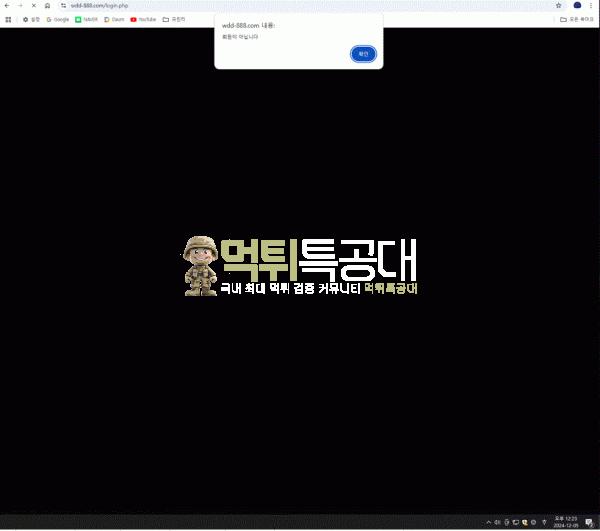View site information icon in the address bar
The height and width of the screenshot is (531, 600).
(x=64, y=6)
